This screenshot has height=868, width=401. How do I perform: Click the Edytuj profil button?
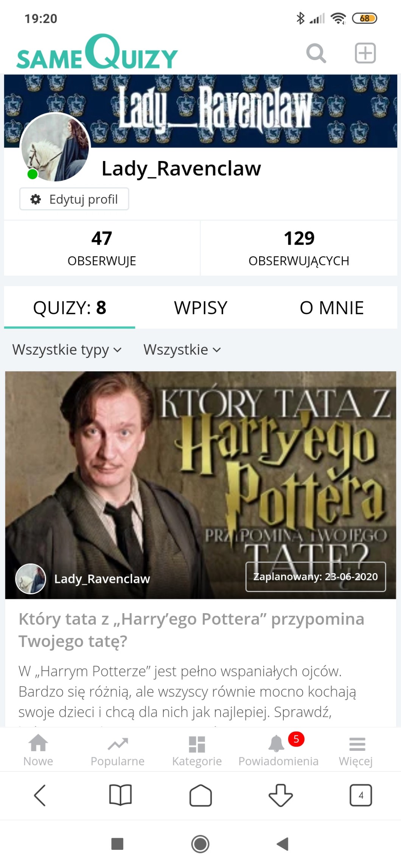pos(74,199)
